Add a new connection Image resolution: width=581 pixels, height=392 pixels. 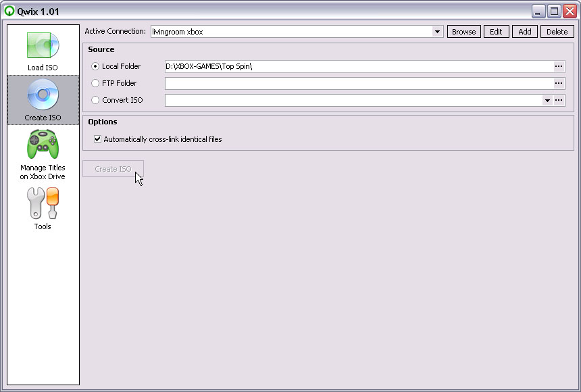coord(524,32)
